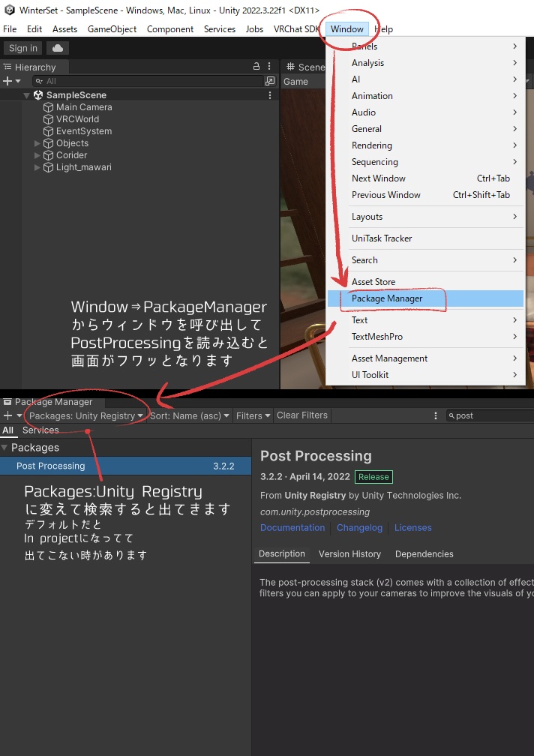This screenshot has height=756, width=534.
Task: Switch to the Version History tab
Action: [x=349, y=554]
